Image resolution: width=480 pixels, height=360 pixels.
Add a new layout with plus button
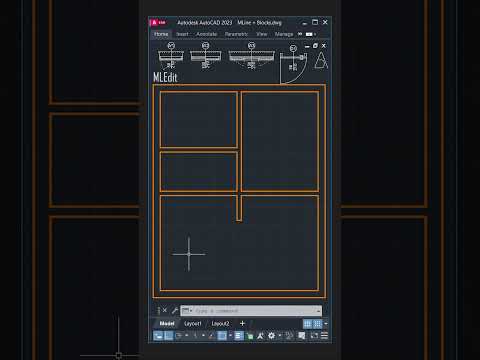click(242, 323)
